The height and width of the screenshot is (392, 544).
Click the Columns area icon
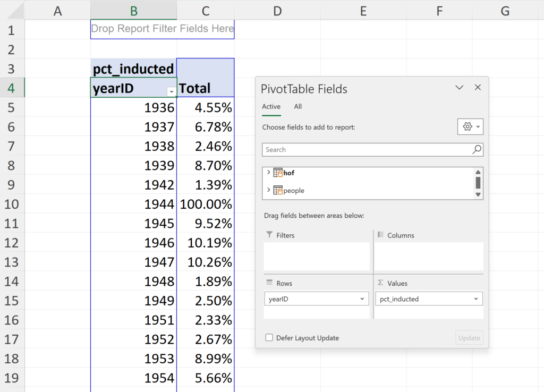pos(379,235)
